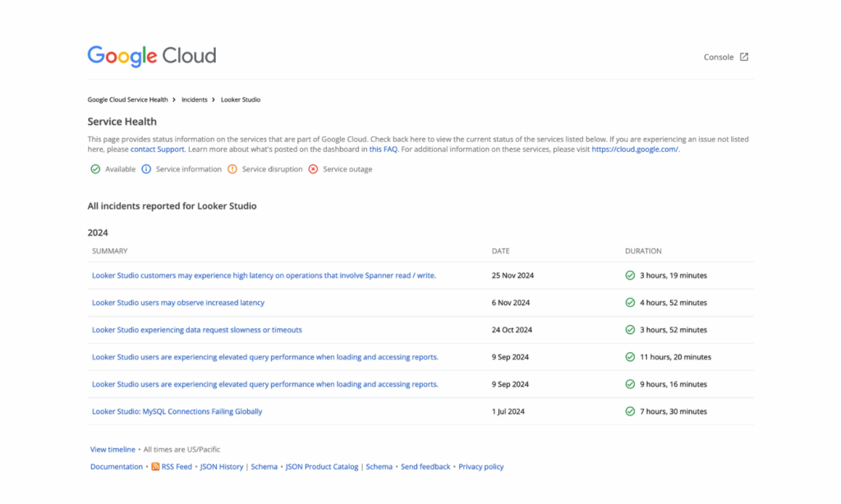841x504 pixels.
Task: Click the DATE column header
Action: pyautogui.click(x=500, y=251)
